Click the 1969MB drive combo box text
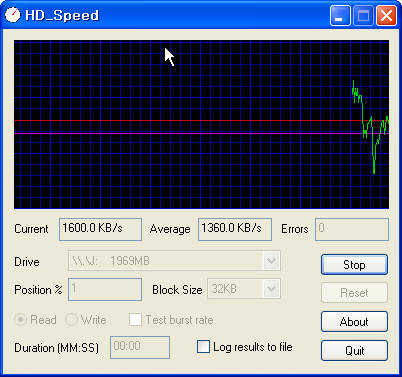402x377 pixels. coord(130,261)
